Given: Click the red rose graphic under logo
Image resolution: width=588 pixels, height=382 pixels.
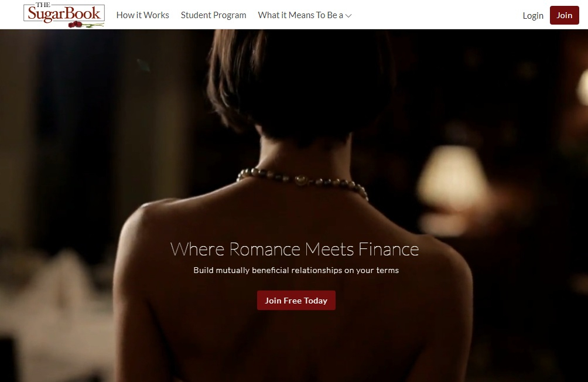Looking at the screenshot, I should tap(76, 25).
